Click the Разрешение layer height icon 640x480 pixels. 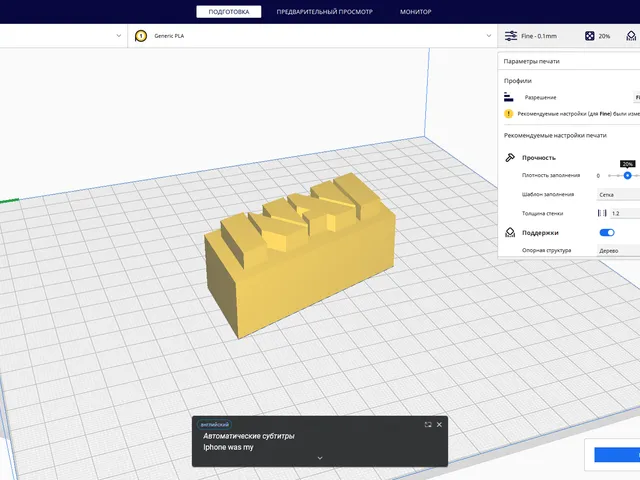point(509,97)
